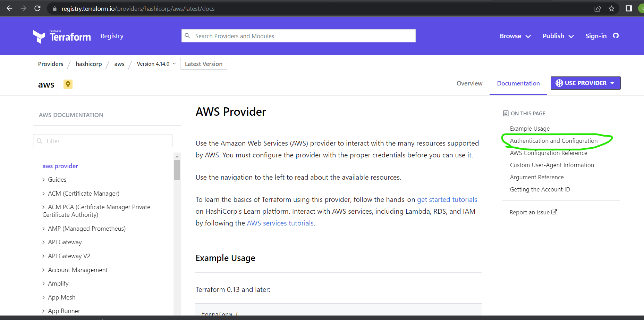Open the browser side panel icon
This screenshot has height=320, width=644.
click(629, 8)
